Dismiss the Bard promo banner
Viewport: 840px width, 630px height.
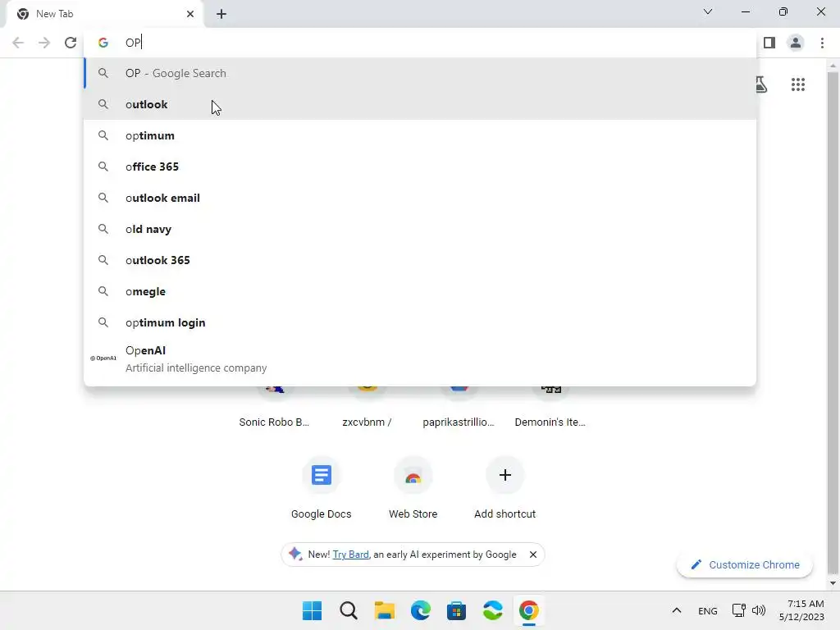tap(533, 555)
